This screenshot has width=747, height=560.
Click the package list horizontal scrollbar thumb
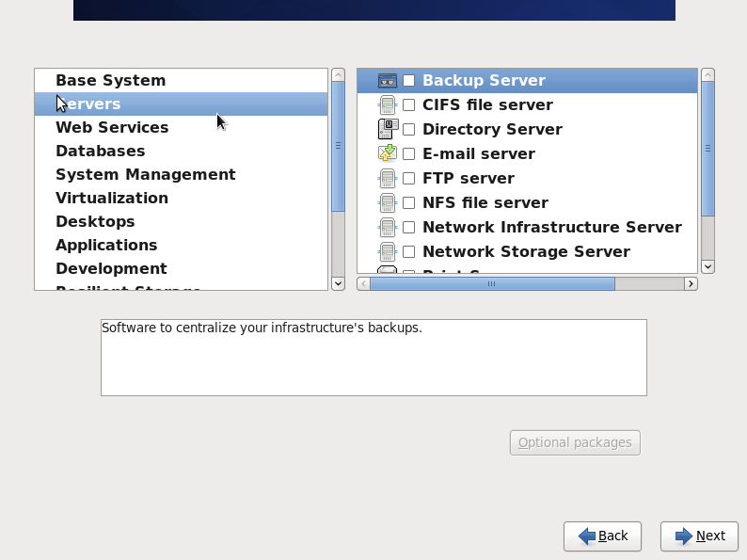492,283
